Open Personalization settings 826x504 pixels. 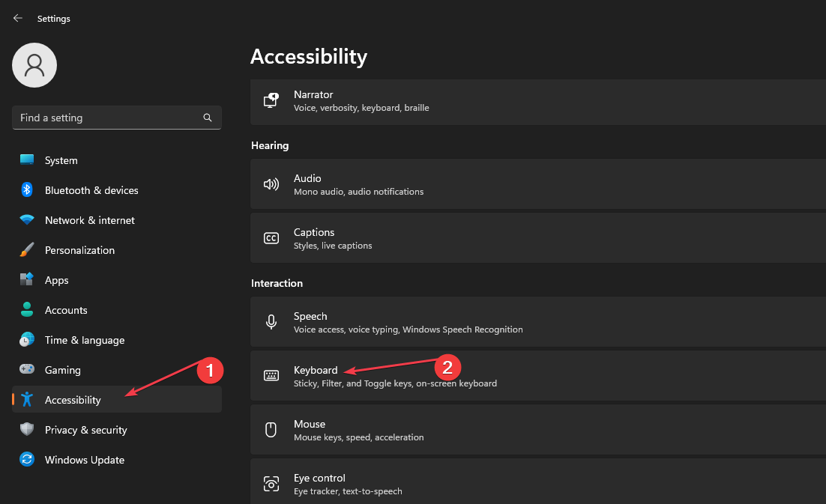[117, 250]
